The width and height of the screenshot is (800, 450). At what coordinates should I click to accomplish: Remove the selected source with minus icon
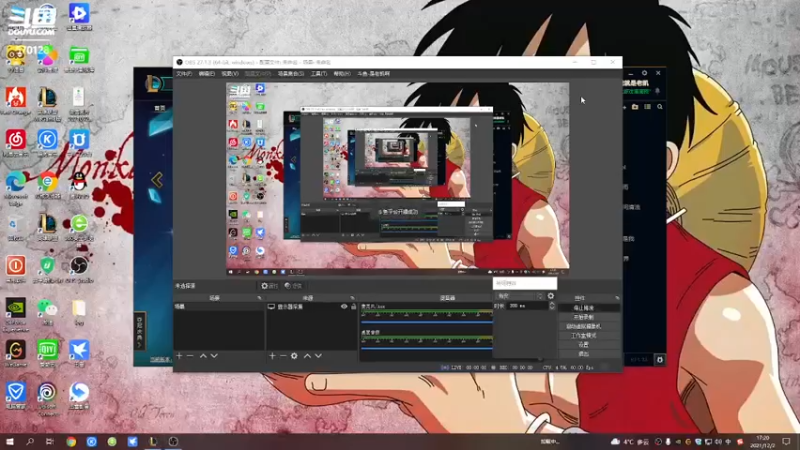[x=283, y=356]
